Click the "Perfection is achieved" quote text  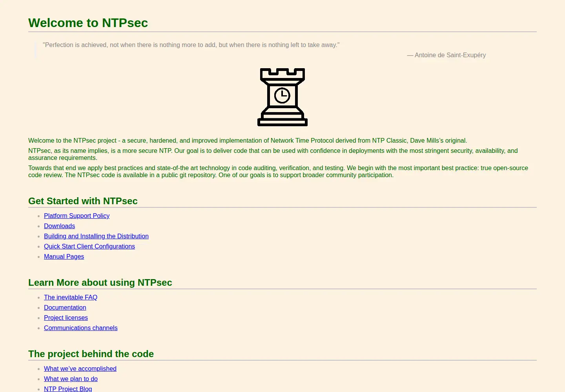[191, 45]
